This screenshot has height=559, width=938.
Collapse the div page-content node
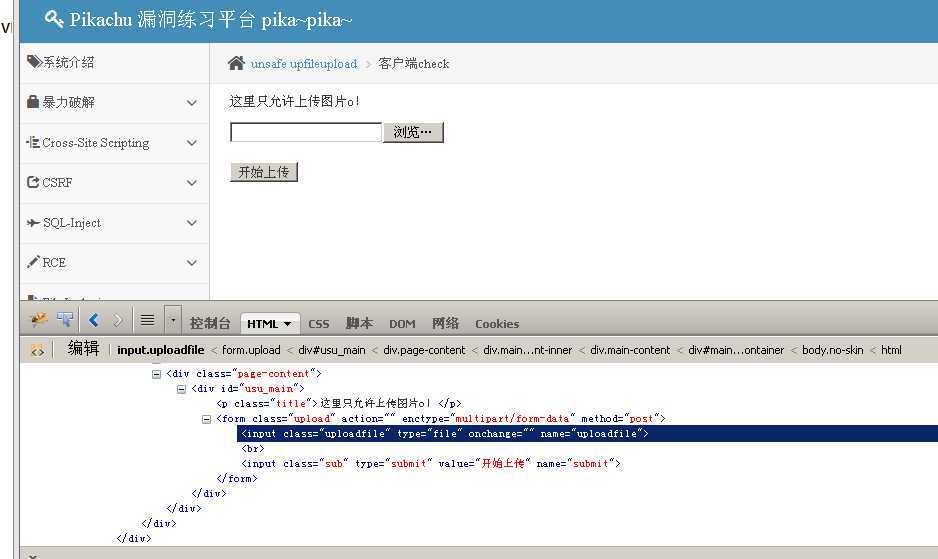[x=157, y=374]
